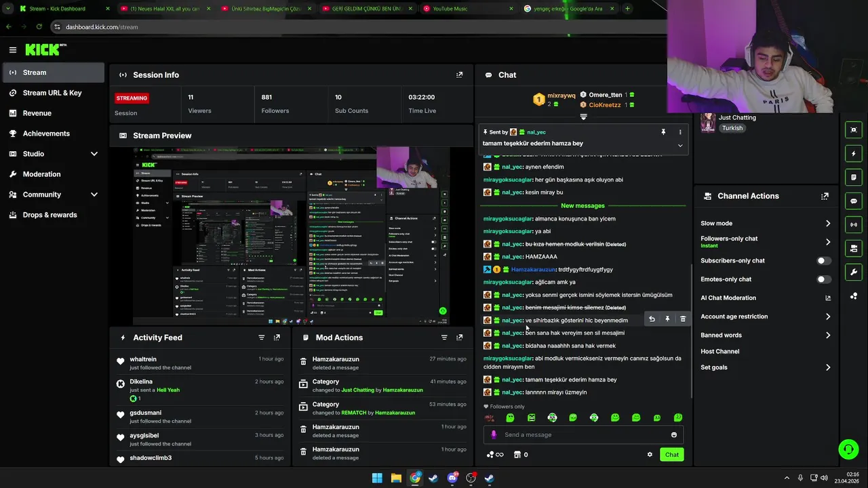The image size is (868, 488).
Task: Open Mod Actions filter options icon
Action: point(444,338)
